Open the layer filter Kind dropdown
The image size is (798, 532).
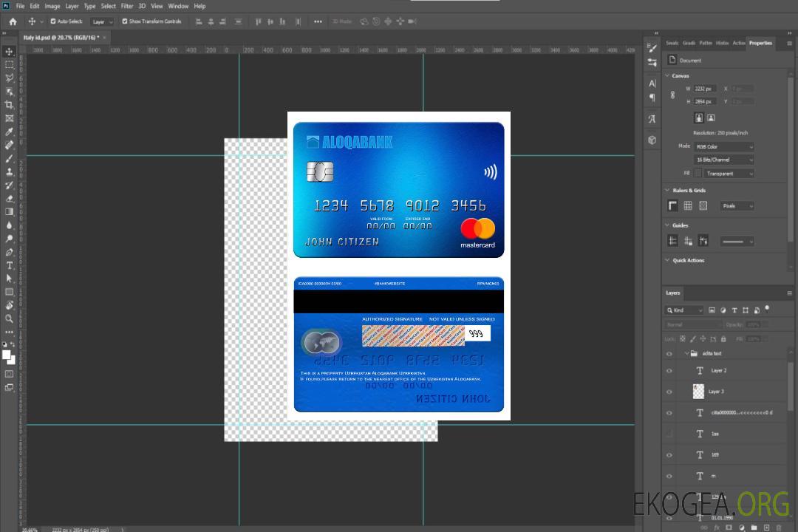[x=684, y=310]
